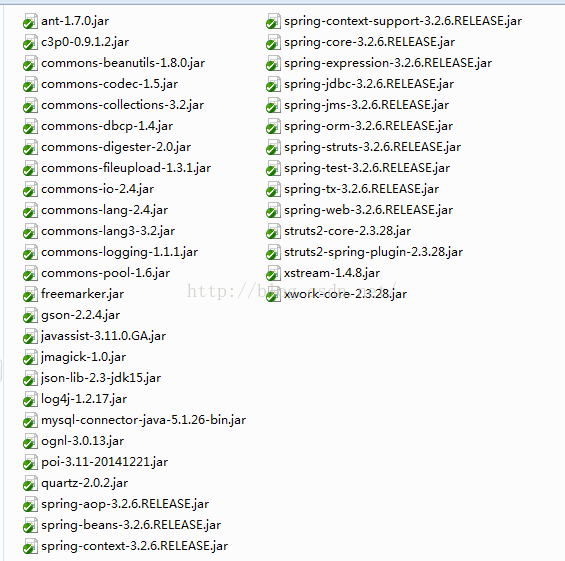
Task: Select the freemarker.jar file icon
Action: click(x=30, y=294)
